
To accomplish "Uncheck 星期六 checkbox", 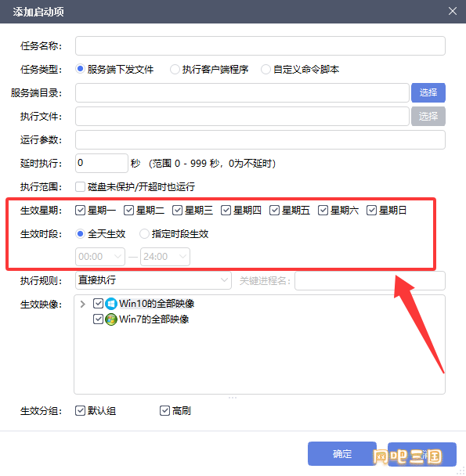I will [x=323, y=210].
